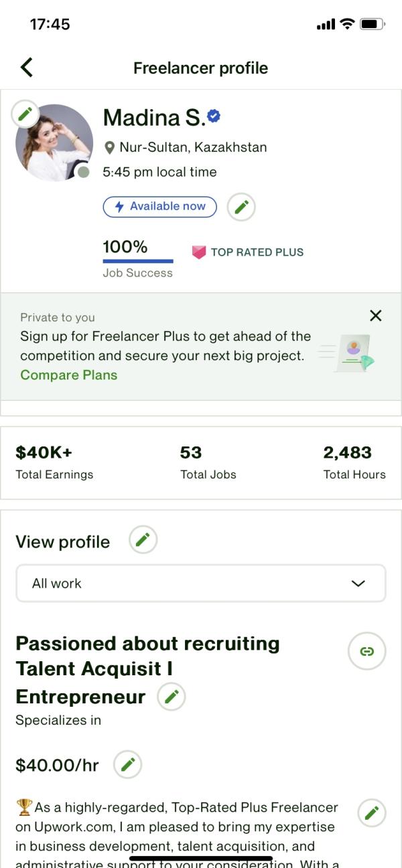The width and height of the screenshot is (402, 868).
Task: Tap the 100% Job Success progress bar
Action: (x=138, y=261)
